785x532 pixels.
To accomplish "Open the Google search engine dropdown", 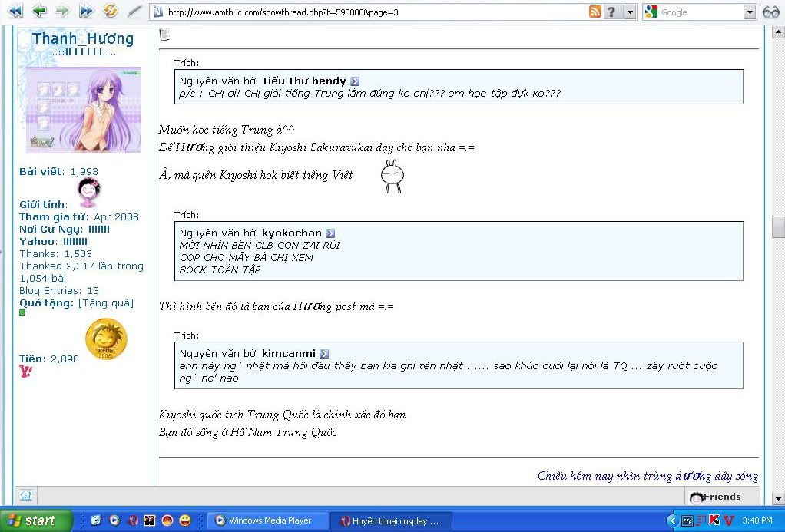I will 750,12.
